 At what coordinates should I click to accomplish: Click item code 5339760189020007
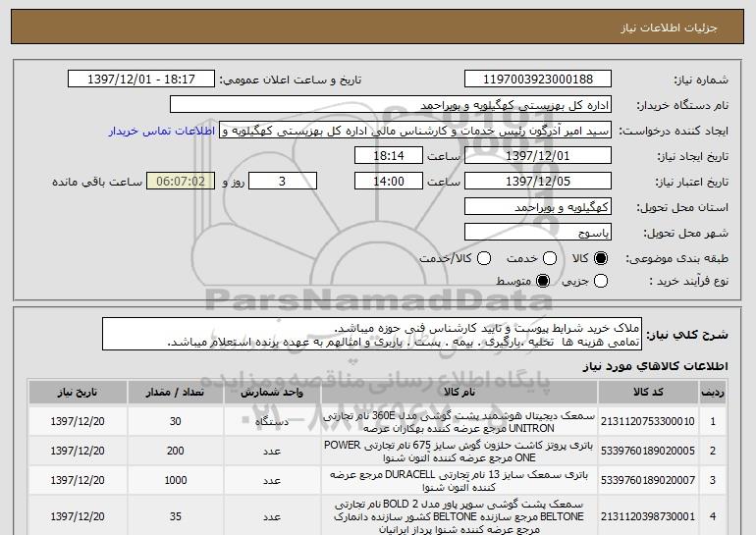coord(648,480)
